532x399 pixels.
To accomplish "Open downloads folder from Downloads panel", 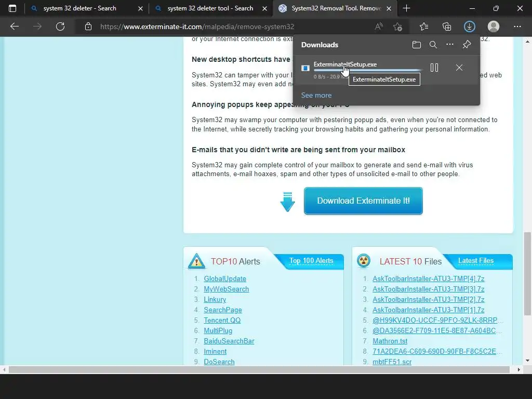I will (x=417, y=45).
